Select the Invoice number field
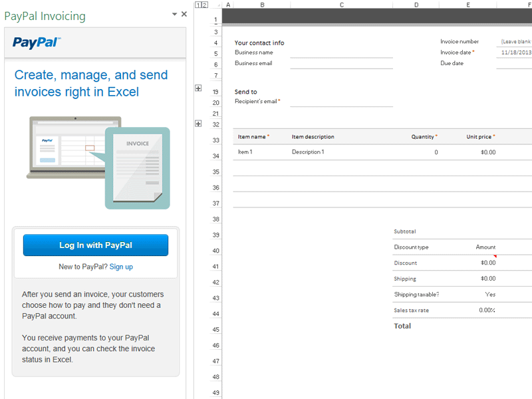 (514, 42)
